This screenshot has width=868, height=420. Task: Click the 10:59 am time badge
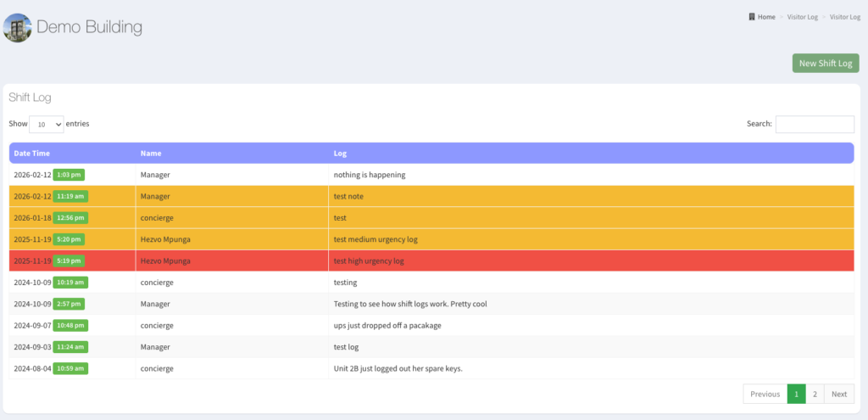point(70,368)
